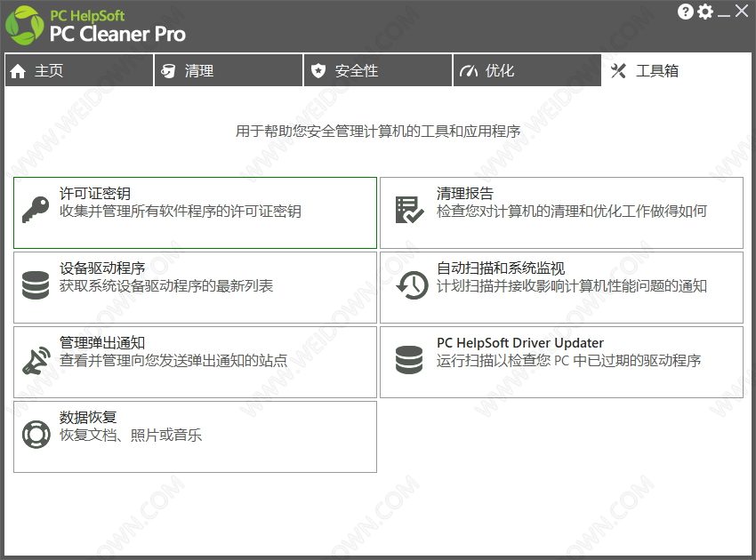Viewport: 756px width, 560px height.
Task: Click the lifebuoy icon for 数据恢复
Action: (x=36, y=434)
